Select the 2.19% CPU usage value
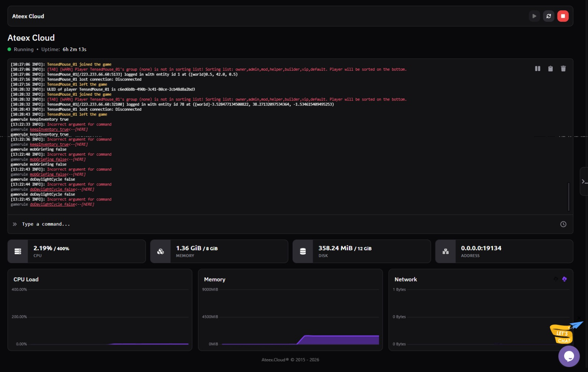This screenshot has height=372, width=588. pos(43,248)
